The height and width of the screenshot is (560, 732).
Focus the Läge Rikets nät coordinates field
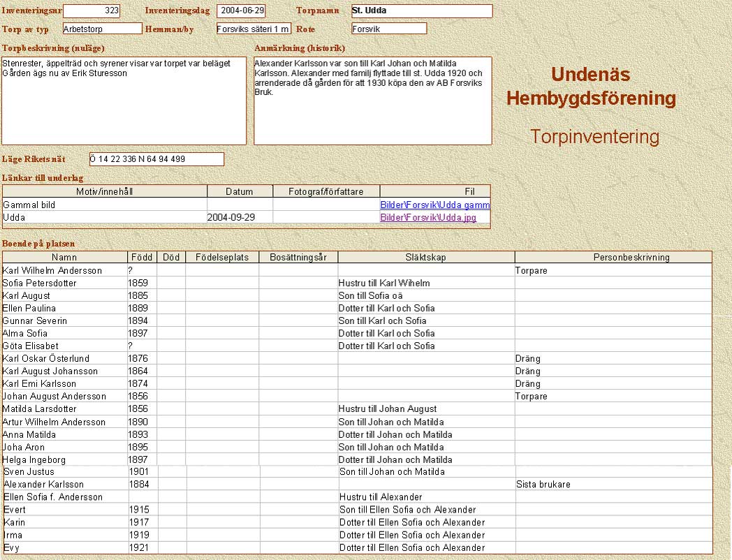pyautogui.click(x=156, y=159)
